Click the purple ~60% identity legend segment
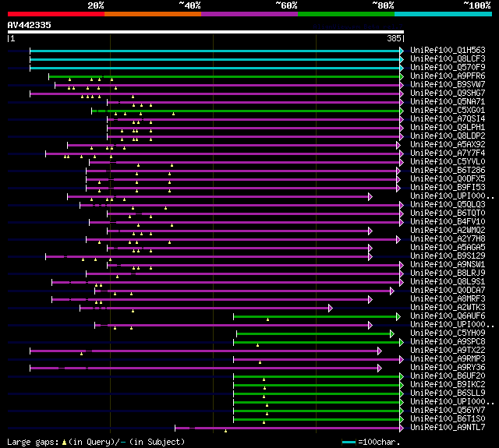This screenshot has width=499, height=448. (249, 14)
